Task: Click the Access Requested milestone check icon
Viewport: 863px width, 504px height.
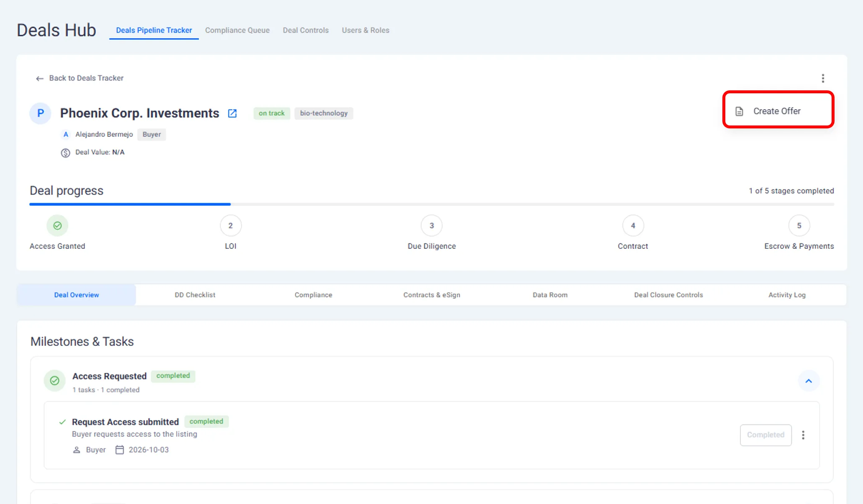Action: (x=55, y=381)
